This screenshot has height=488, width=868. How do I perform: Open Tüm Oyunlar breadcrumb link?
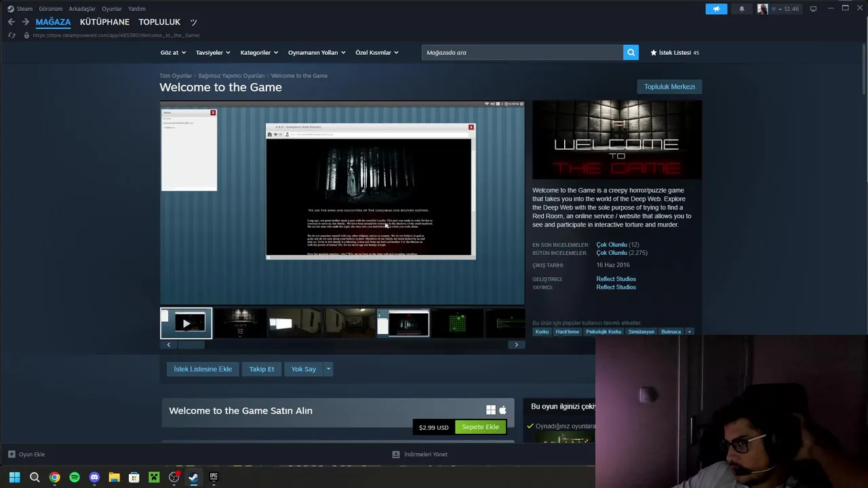coord(176,76)
